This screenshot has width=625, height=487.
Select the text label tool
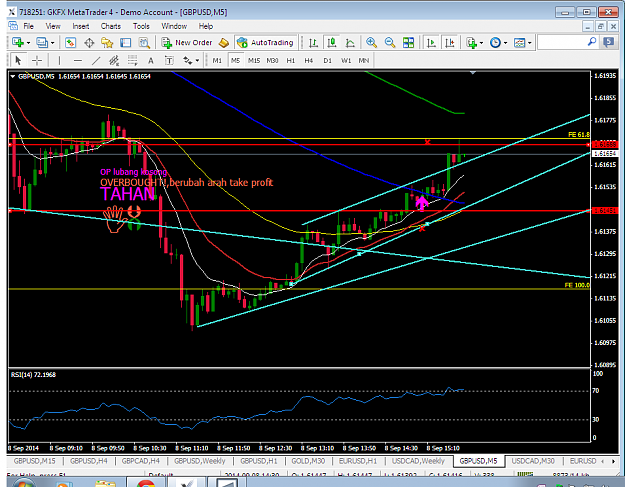169,61
